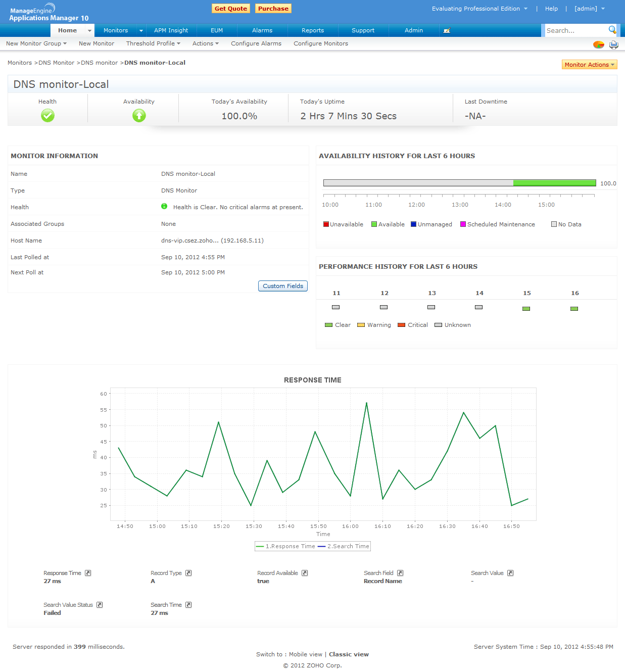Click the green Availability up-arrow icon

coord(139,116)
